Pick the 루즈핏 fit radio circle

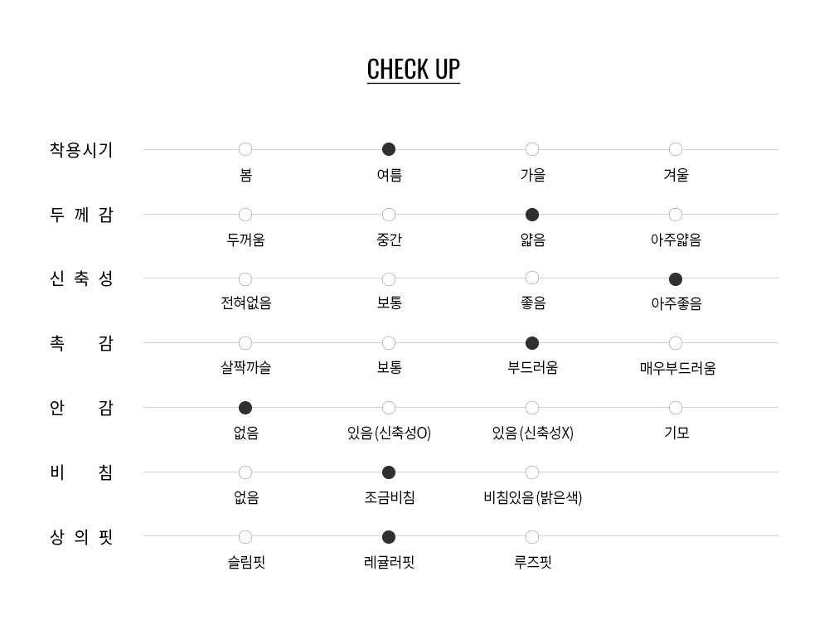pos(532,537)
